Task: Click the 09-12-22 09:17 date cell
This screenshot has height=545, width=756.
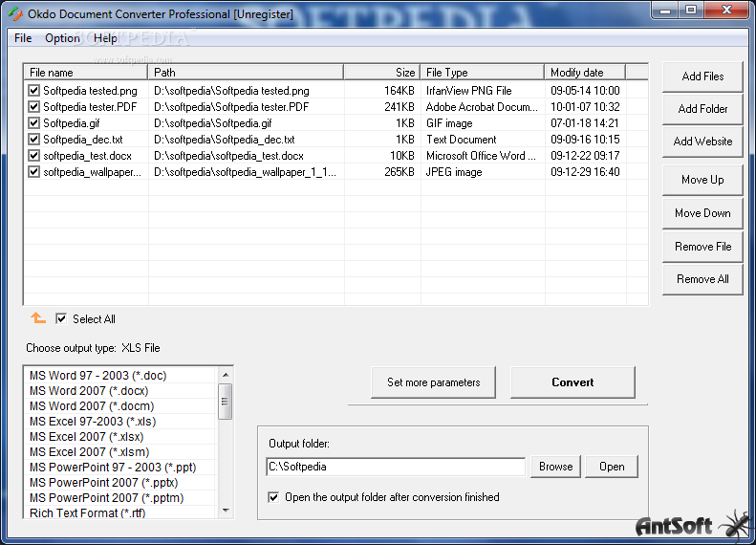Action: 585,156
